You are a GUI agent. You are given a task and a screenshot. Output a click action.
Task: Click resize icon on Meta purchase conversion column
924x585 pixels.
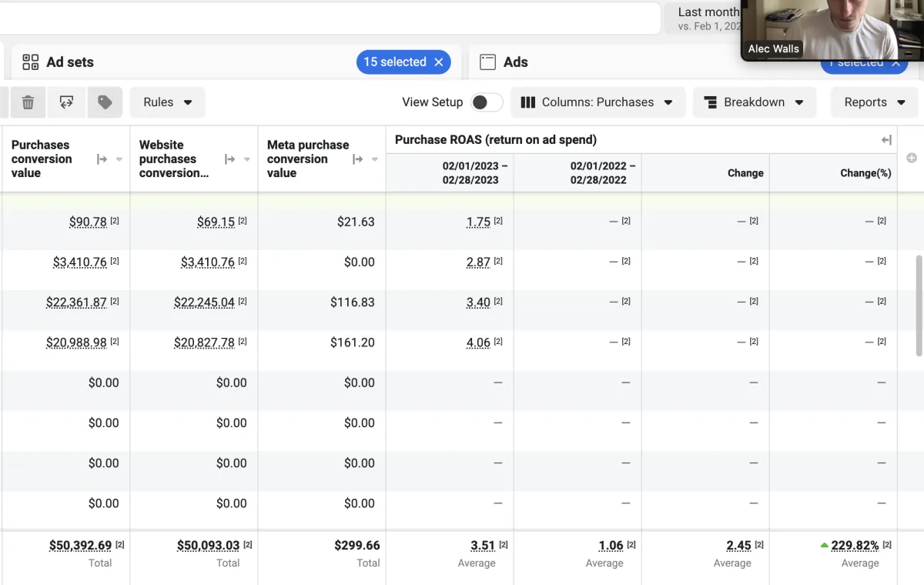357,159
